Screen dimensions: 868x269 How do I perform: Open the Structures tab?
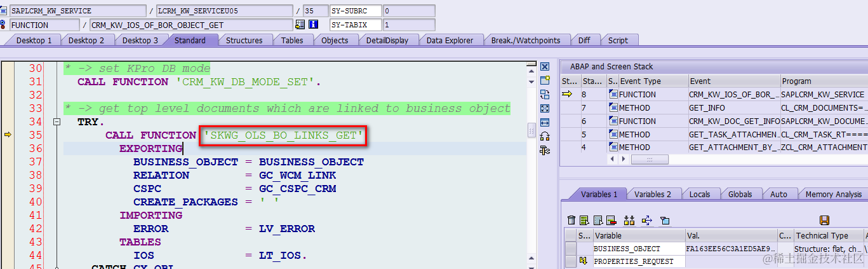tap(244, 40)
